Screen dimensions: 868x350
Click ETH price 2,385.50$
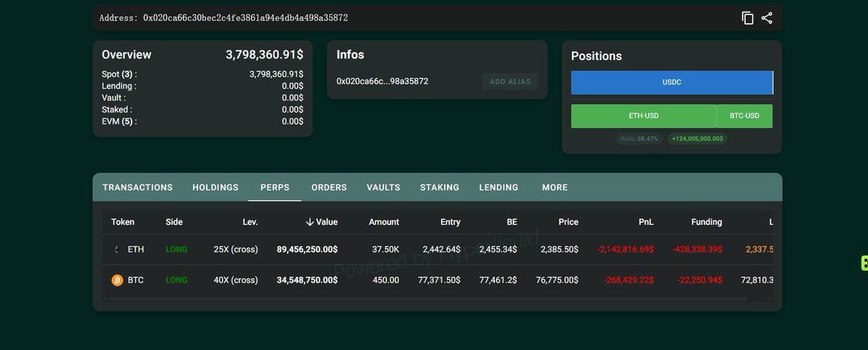tap(559, 249)
